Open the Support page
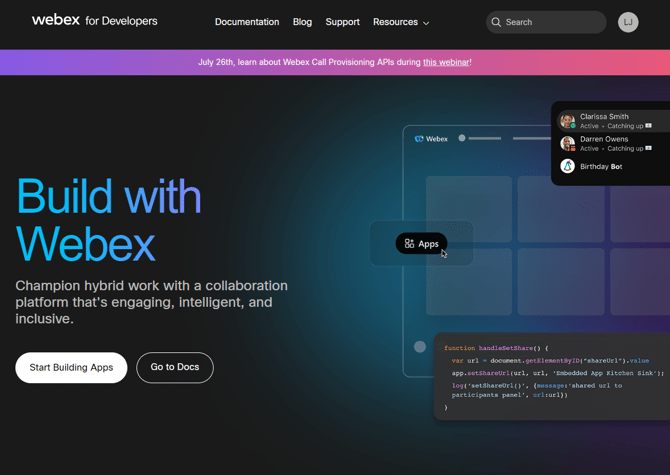 pos(342,22)
